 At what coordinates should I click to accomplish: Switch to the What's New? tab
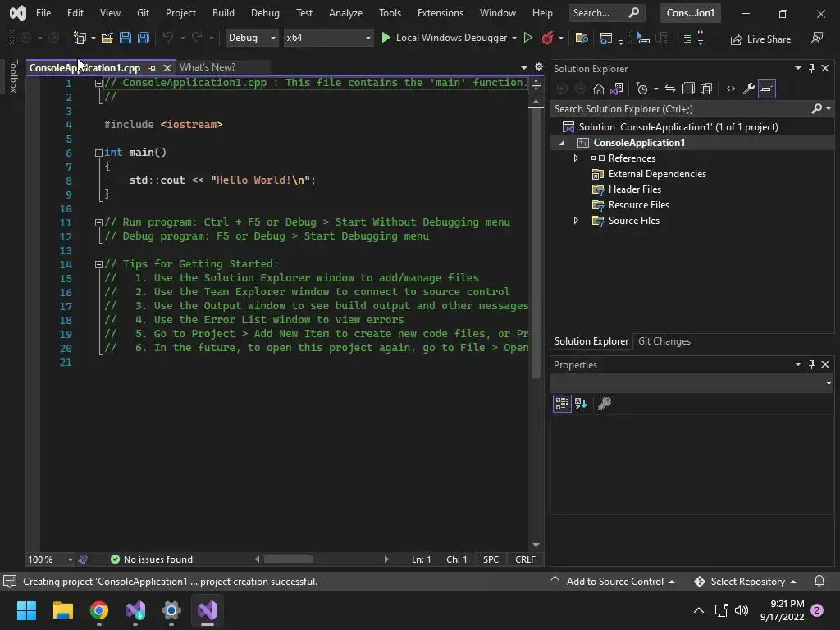208,67
